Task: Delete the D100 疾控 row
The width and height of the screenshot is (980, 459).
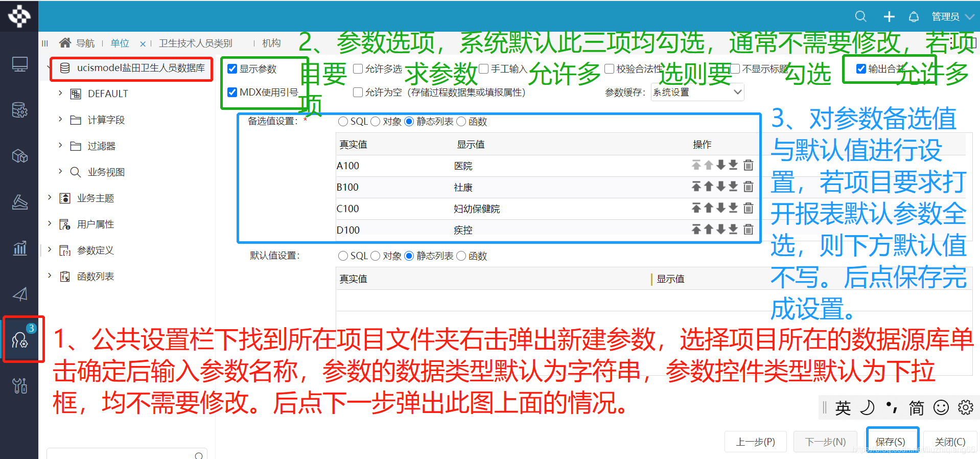Action: 748,229
